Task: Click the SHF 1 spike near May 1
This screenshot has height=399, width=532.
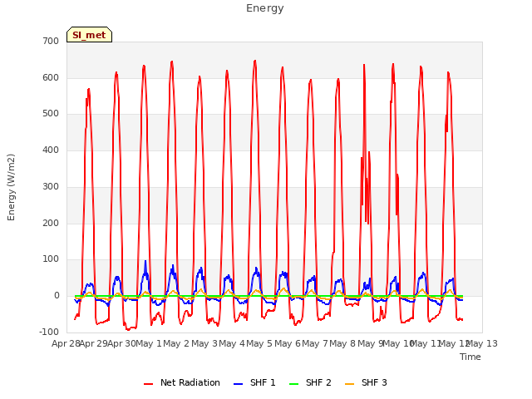Action: click(x=145, y=261)
